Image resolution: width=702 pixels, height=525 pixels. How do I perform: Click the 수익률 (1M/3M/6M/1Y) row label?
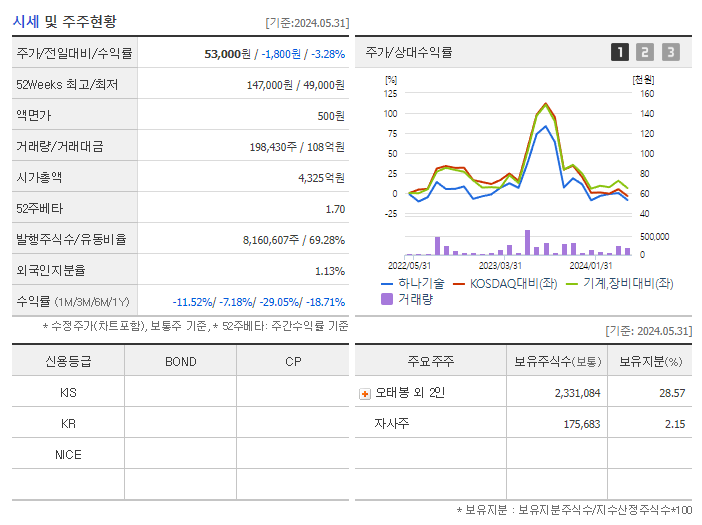click(73, 302)
